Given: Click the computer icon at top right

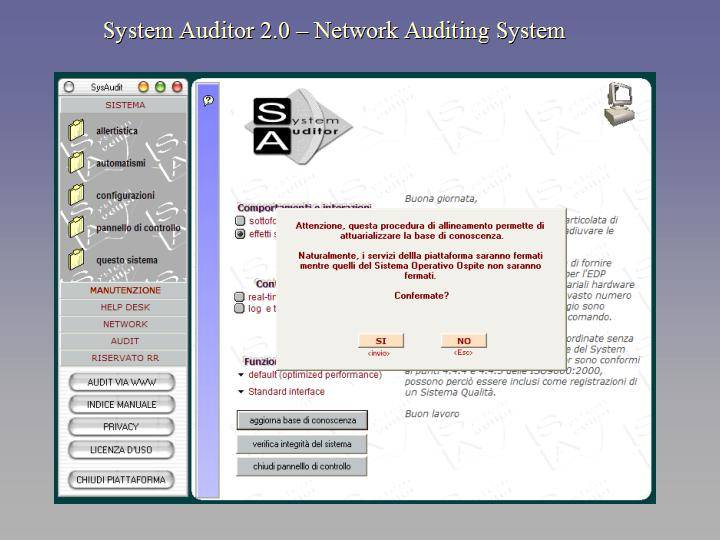Looking at the screenshot, I should pos(619,104).
